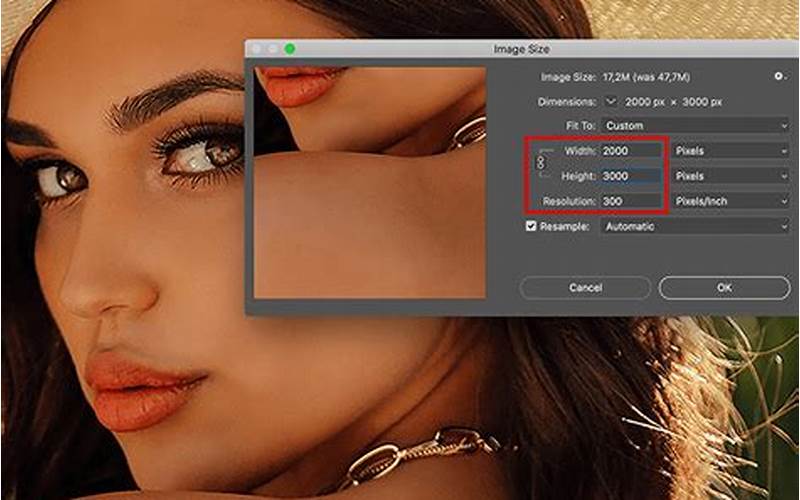
Task: Open the Resolution Pixels/Inch dropdown
Action: [731, 201]
